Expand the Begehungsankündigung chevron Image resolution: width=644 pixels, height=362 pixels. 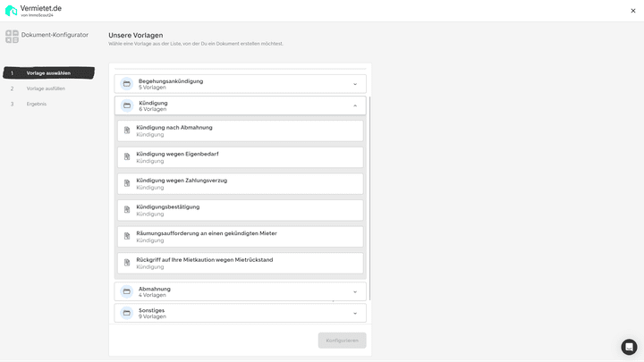tap(354, 84)
